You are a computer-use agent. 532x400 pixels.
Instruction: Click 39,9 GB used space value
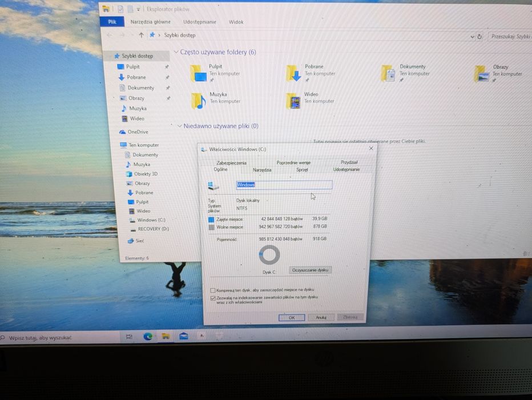320,219
